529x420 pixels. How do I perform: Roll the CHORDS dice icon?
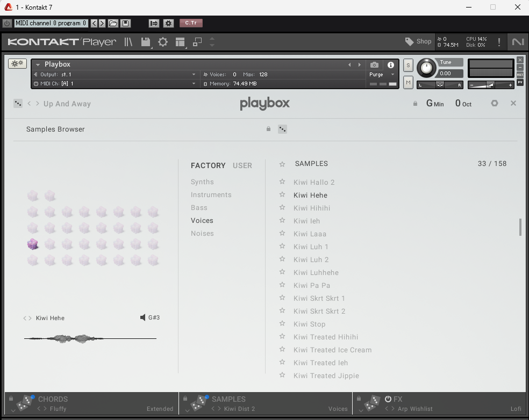pos(25,403)
